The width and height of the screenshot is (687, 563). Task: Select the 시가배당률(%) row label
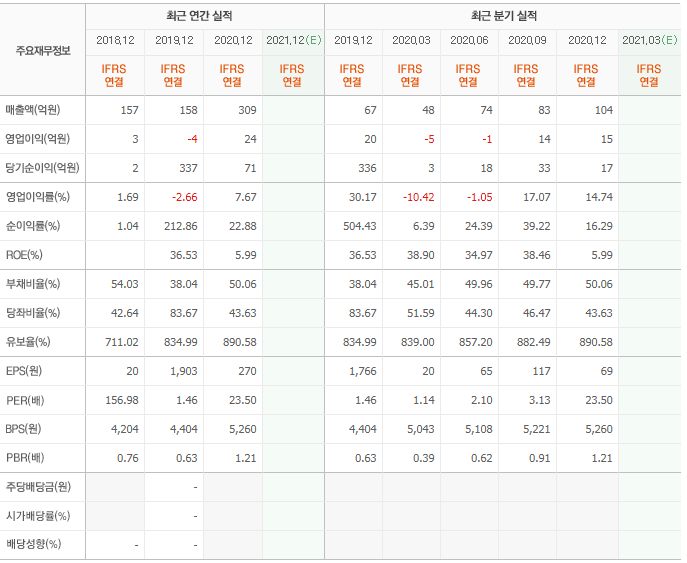tap(38, 516)
